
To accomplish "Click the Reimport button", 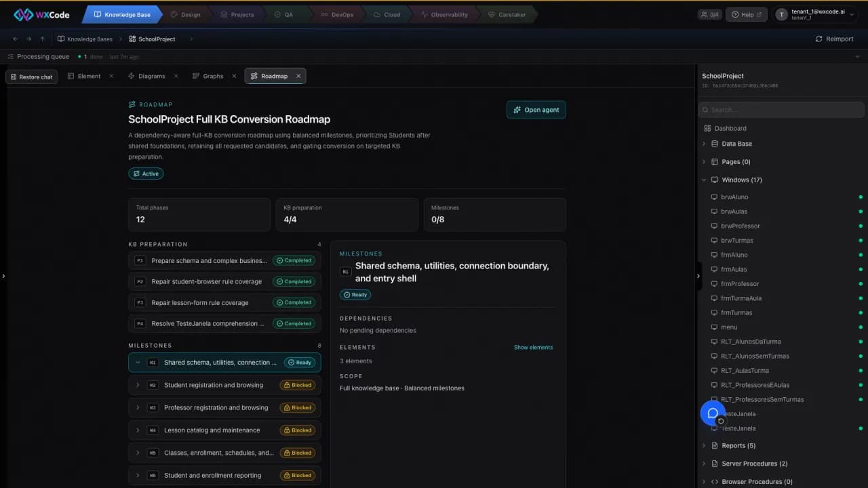I will [835, 39].
